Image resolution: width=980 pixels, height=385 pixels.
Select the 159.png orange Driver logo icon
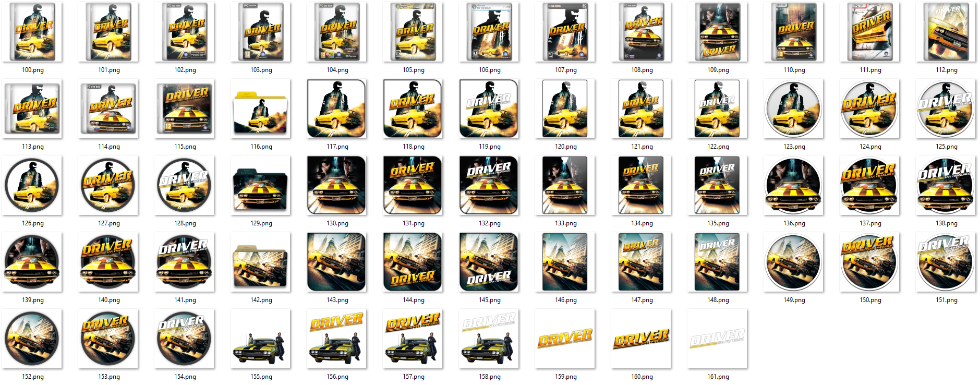[565, 339]
